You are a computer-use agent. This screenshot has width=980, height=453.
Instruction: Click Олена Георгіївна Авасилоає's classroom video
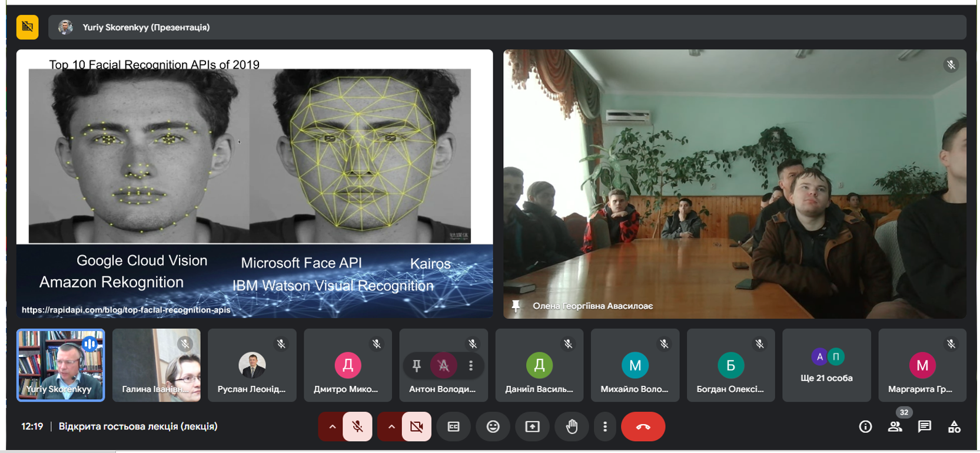[735, 184]
